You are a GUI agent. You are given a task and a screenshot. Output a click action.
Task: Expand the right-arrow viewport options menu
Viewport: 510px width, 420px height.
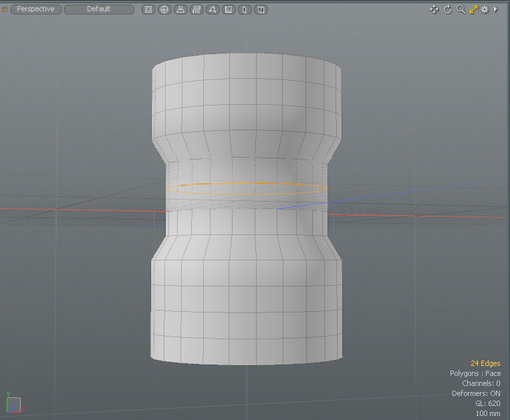pos(495,9)
